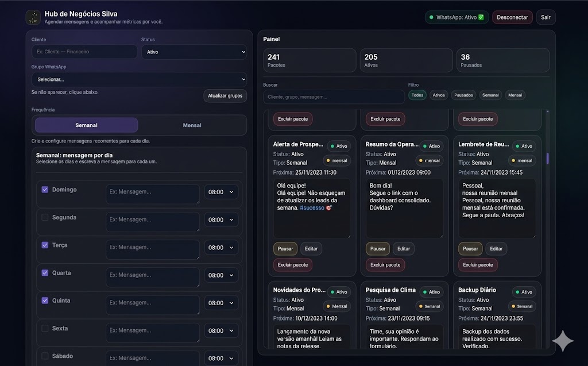
Task: Click the Hub de Negócios Silva robot logo
Action: tap(33, 17)
